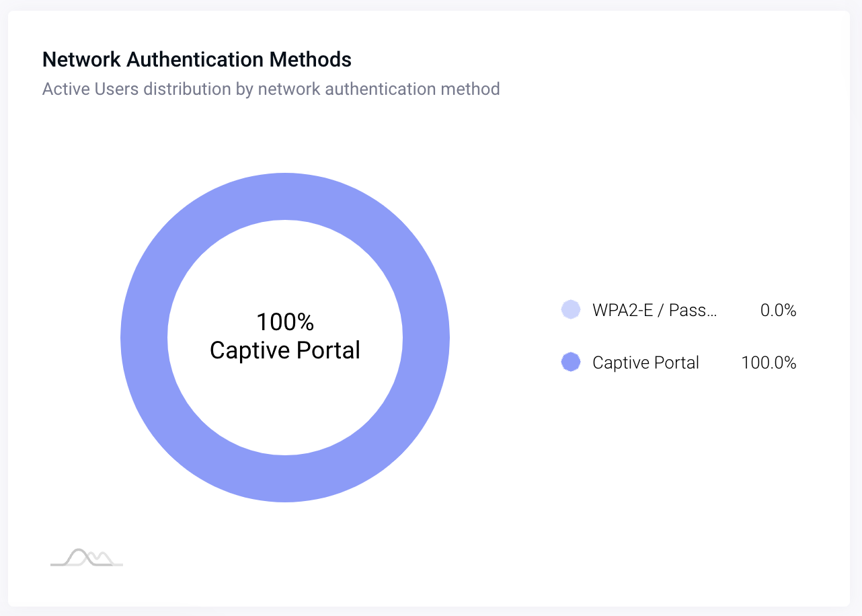Click the WPA2-E text in the legend

pyautogui.click(x=620, y=310)
